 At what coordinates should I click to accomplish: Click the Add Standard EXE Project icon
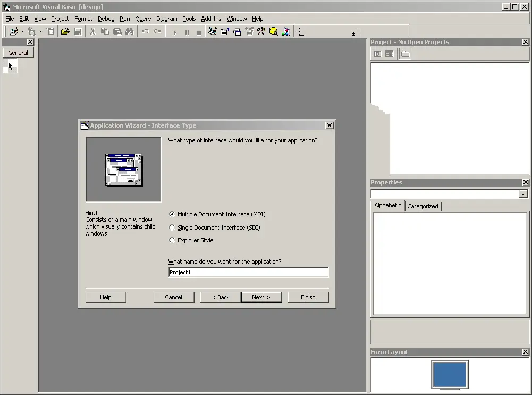click(14, 32)
